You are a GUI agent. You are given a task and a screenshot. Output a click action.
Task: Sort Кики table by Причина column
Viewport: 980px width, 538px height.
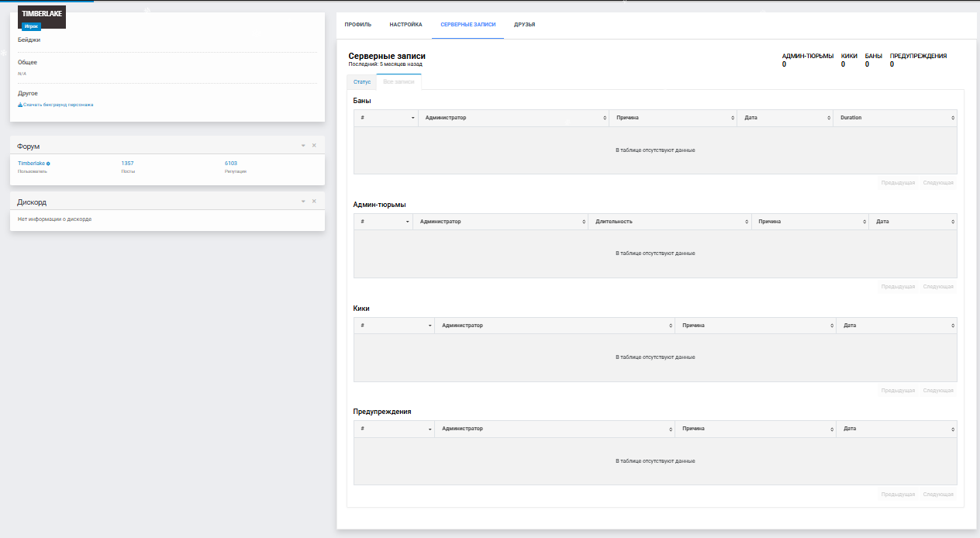click(755, 326)
